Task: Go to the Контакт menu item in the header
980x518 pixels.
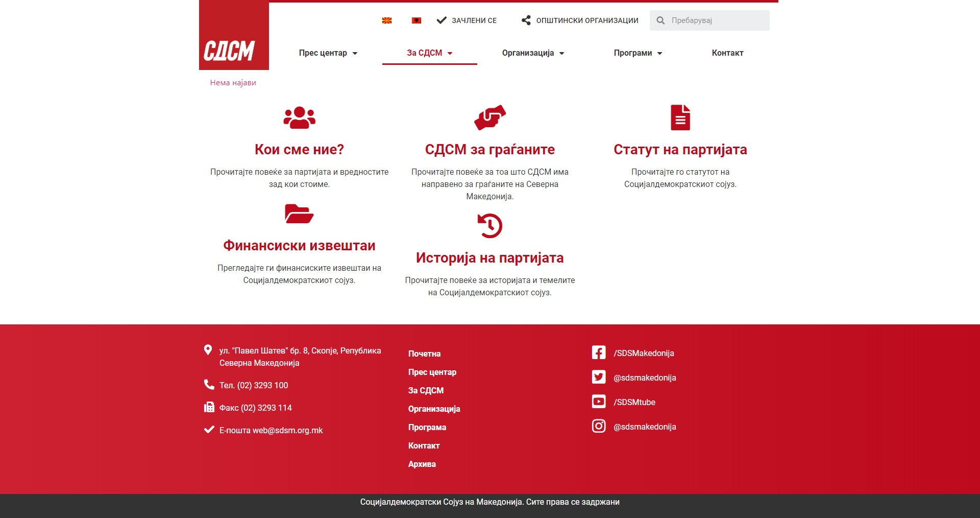Action: (x=727, y=53)
